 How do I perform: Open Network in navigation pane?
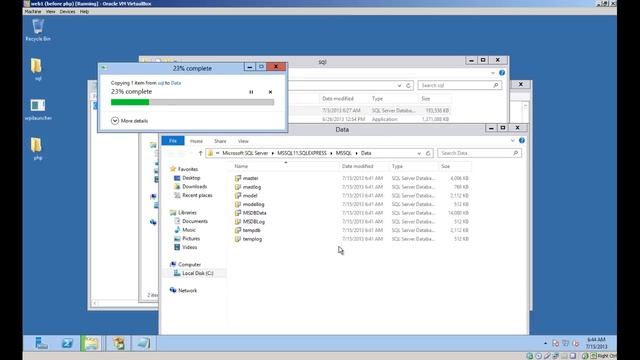[x=187, y=290]
